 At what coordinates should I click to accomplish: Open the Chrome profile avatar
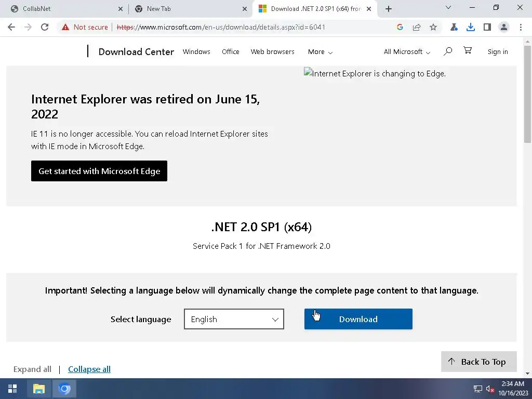504,27
